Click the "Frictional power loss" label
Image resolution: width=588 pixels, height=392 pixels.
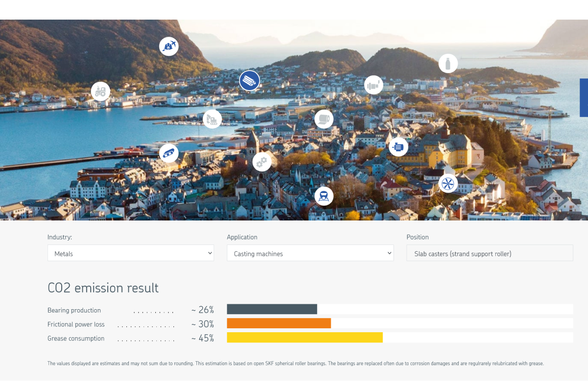[76, 324]
